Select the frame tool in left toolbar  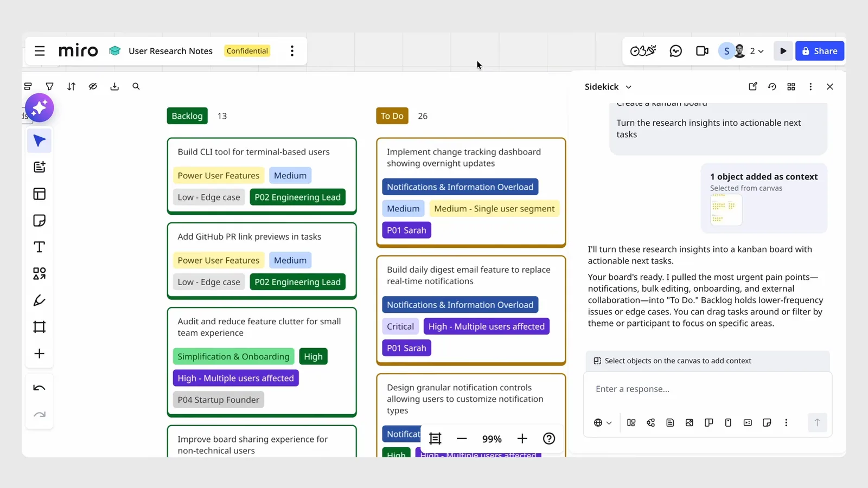39,327
